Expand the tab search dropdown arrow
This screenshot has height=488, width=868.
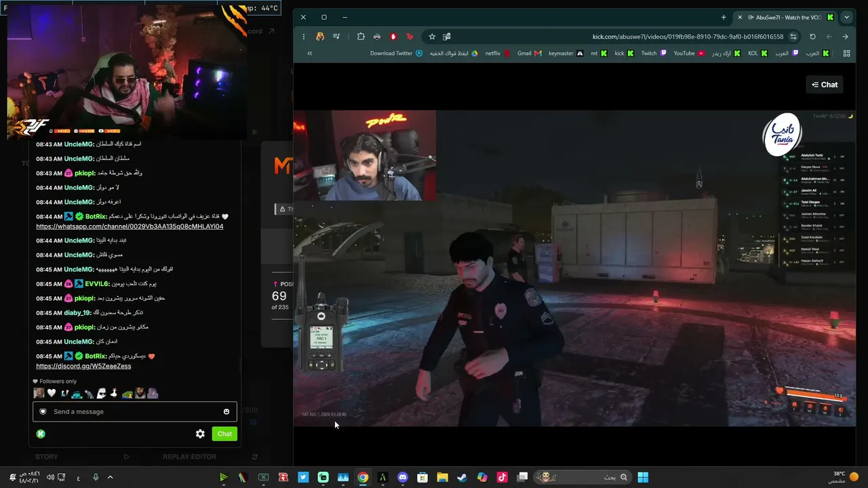click(846, 17)
